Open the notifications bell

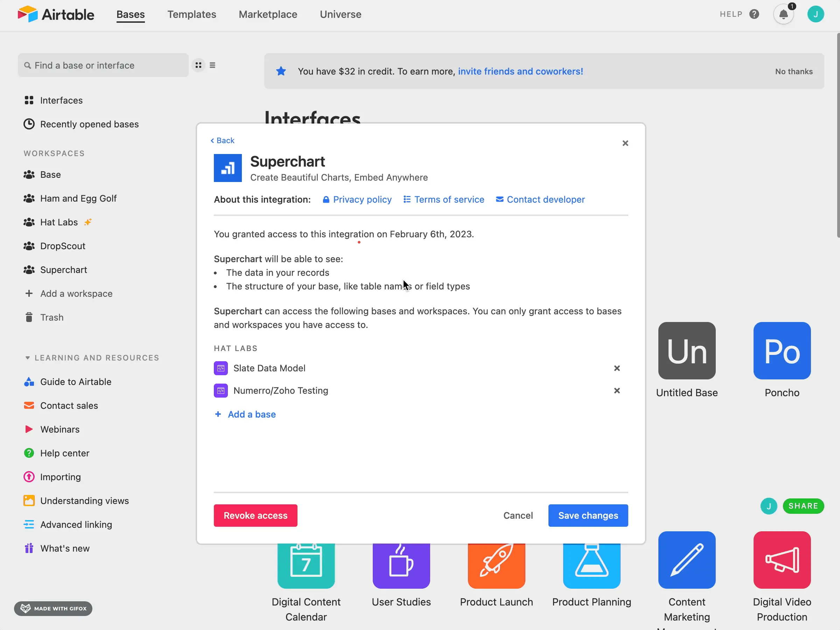coord(783,14)
